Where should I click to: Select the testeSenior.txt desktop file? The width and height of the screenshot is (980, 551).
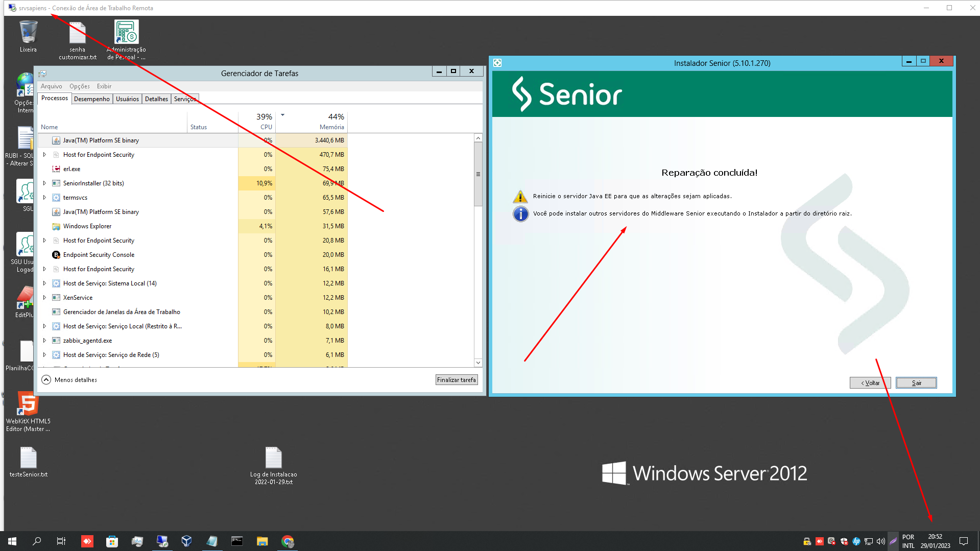(x=29, y=462)
